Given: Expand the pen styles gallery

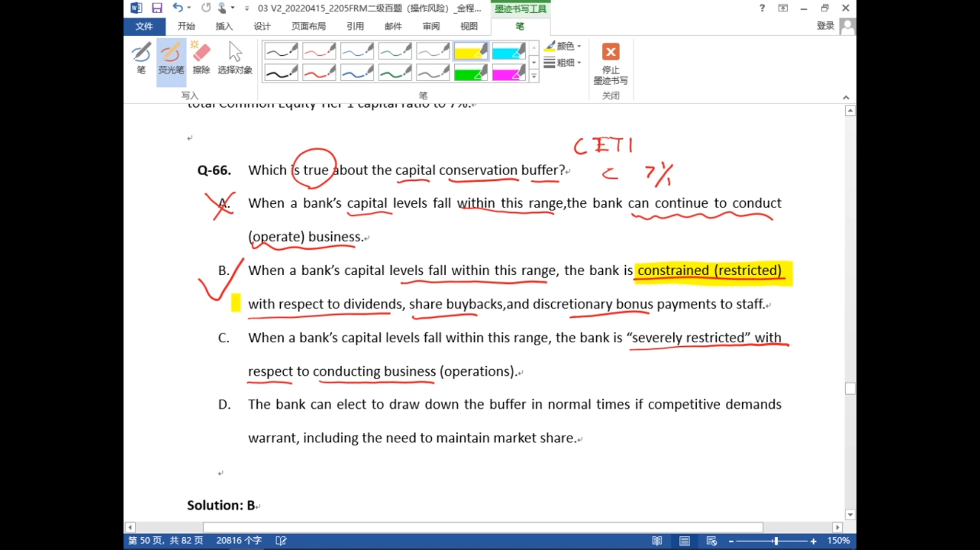Looking at the screenshot, I should pyautogui.click(x=534, y=77).
